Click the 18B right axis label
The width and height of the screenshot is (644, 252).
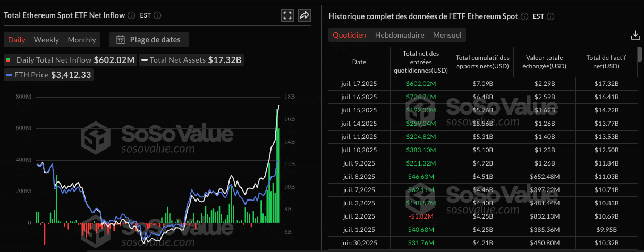coord(290,97)
